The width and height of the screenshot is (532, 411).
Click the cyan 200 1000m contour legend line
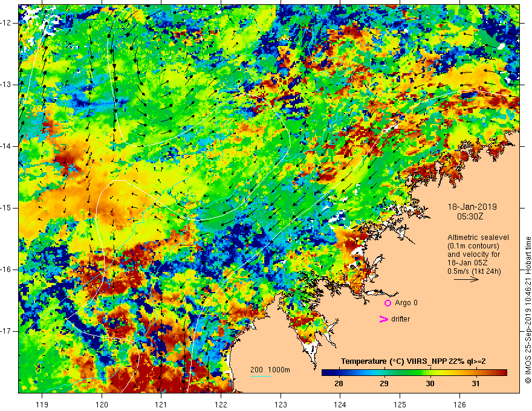(261, 376)
